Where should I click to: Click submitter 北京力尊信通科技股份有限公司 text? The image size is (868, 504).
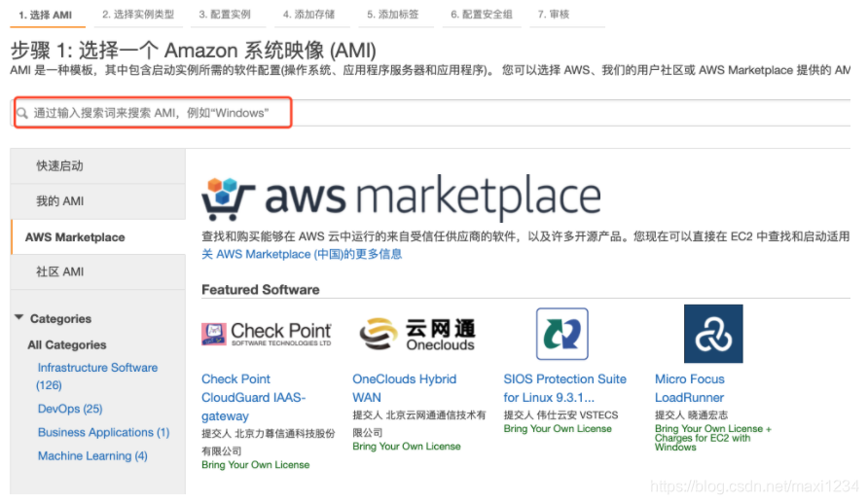click(269, 443)
